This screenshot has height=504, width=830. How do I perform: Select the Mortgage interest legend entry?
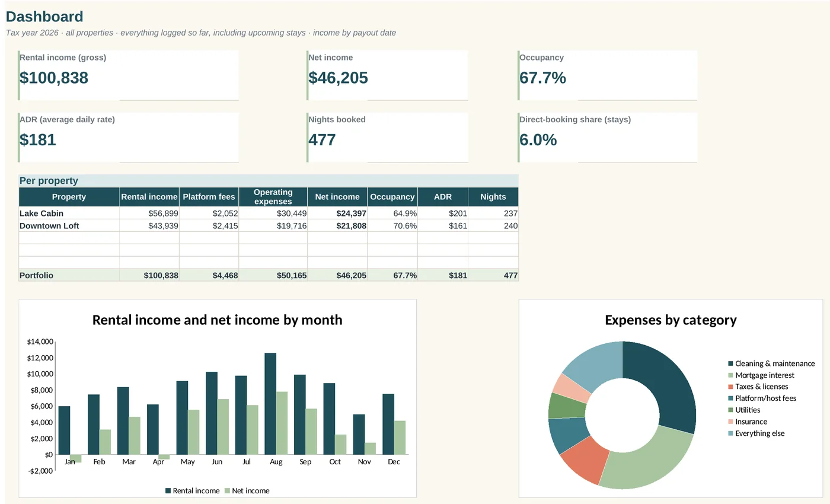(x=761, y=375)
